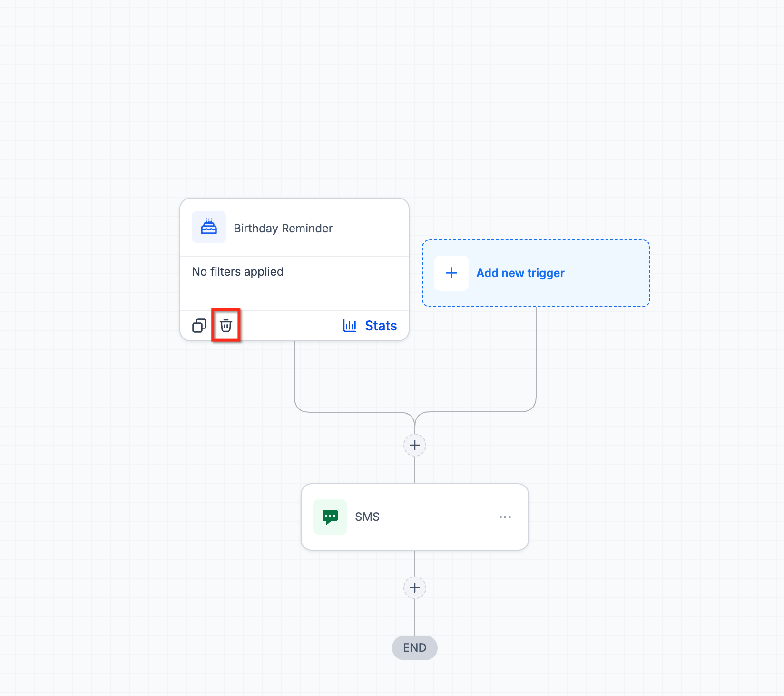Click the birthday cake trigger icon

pos(209,227)
